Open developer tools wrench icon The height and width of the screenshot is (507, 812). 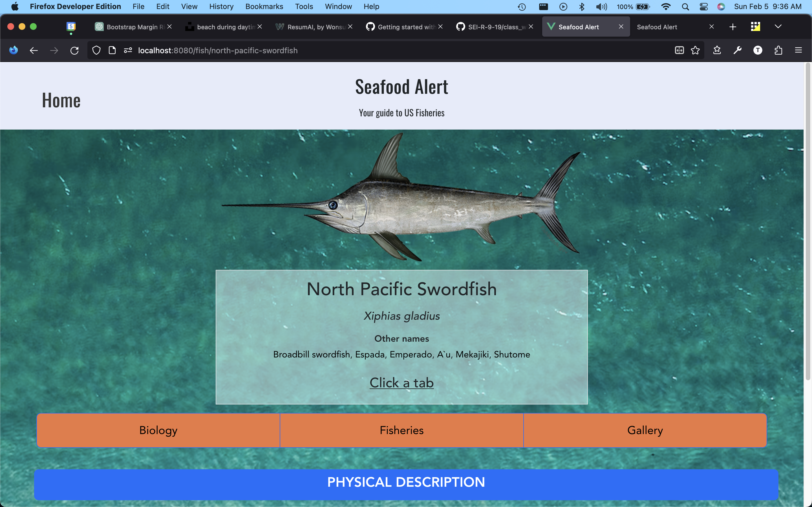click(x=737, y=51)
